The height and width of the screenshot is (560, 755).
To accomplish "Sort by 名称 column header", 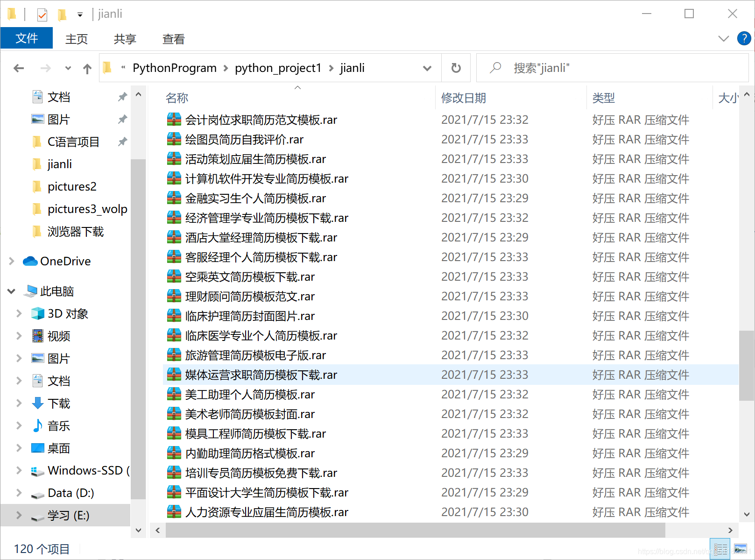I will click(177, 98).
